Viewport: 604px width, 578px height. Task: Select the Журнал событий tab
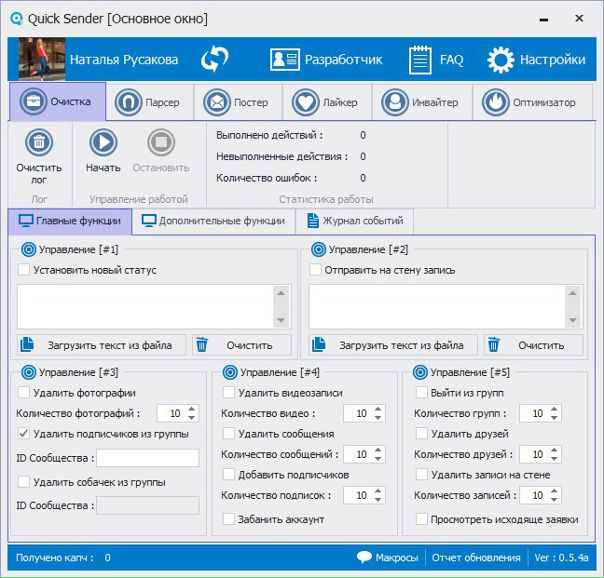355,221
